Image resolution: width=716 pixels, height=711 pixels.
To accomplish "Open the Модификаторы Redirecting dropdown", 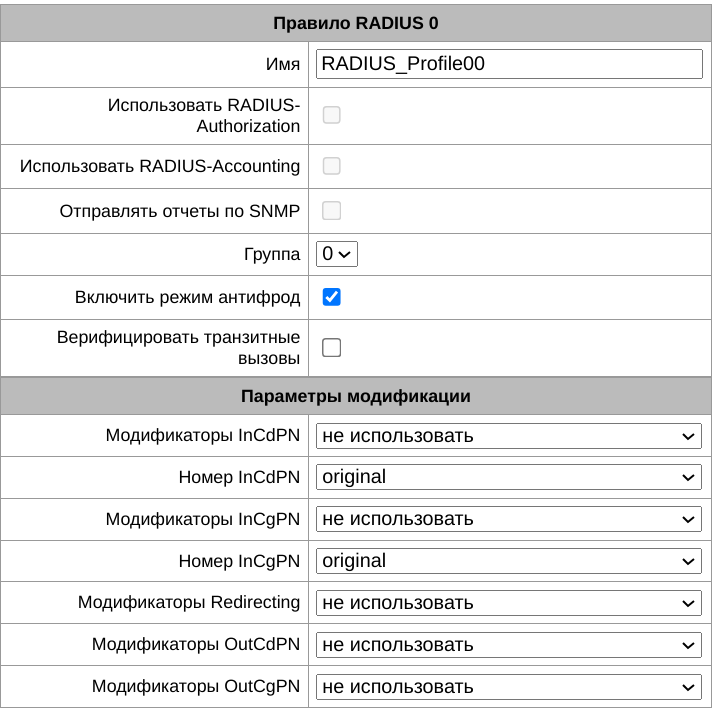I will [x=509, y=604].
